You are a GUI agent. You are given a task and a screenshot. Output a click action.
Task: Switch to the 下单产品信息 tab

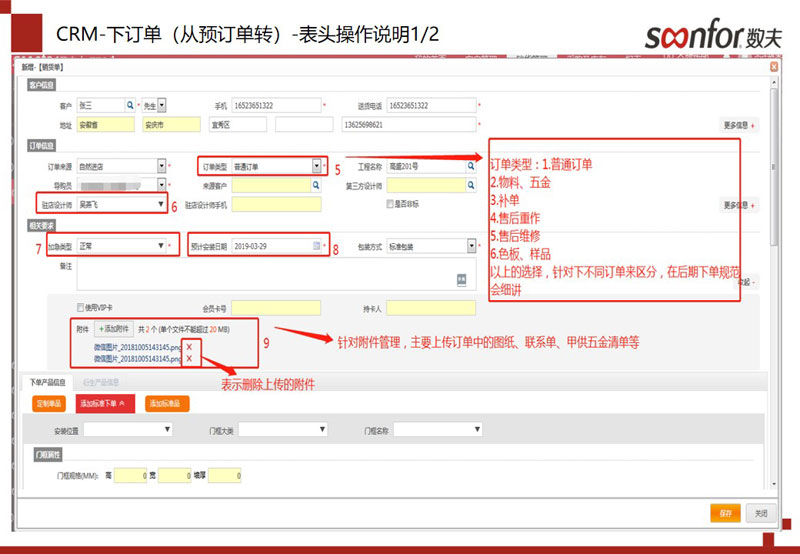[47, 382]
